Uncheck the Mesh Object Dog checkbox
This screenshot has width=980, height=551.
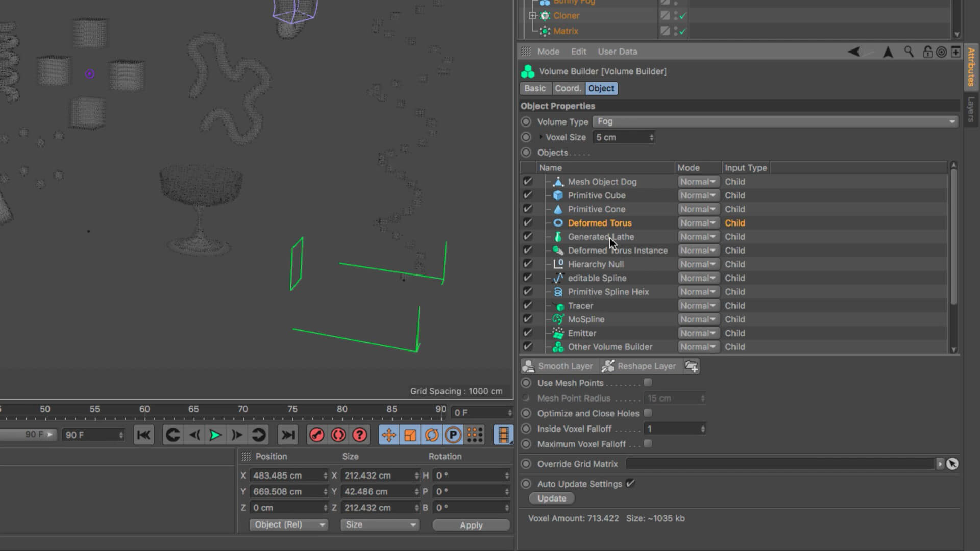(x=527, y=181)
